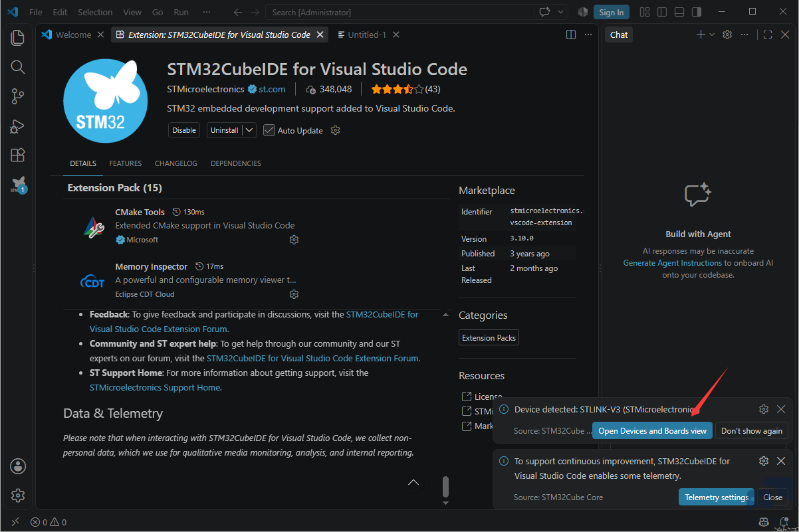
Task: Customize layout from title bar
Action: (645, 12)
